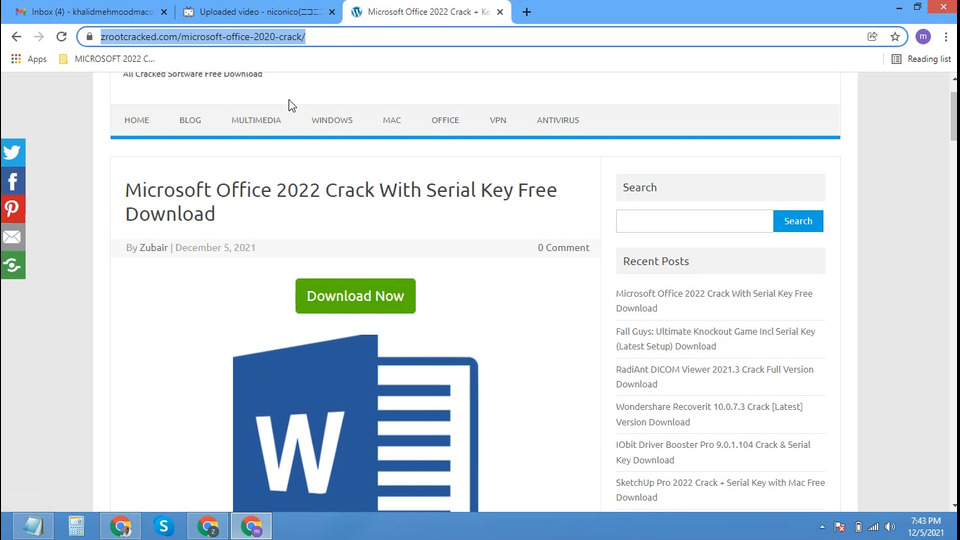Open MAC category menu
Screen dimensions: 960x540
point(392,120)
